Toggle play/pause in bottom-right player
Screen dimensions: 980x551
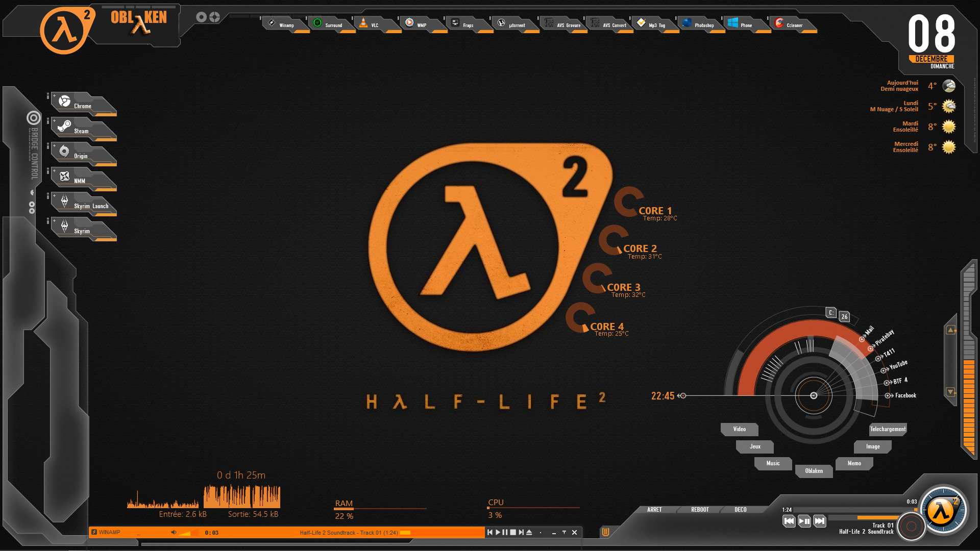pyautogui.click(x=804, y=521)
